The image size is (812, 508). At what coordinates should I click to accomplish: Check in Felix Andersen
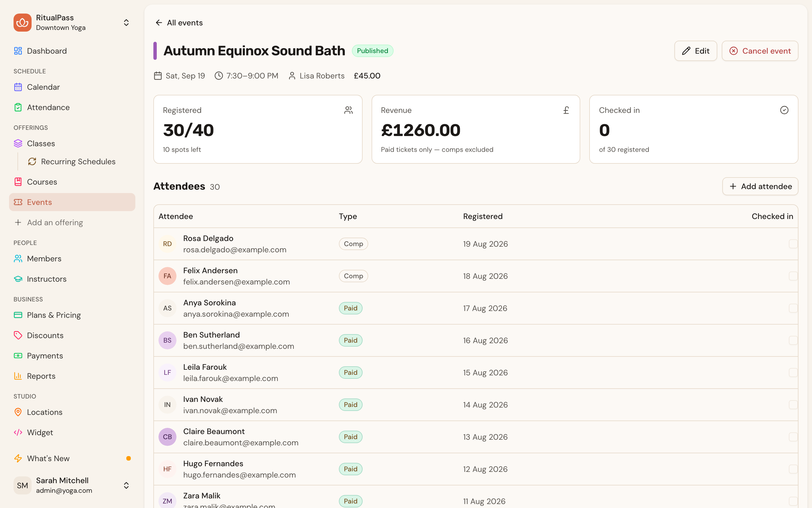[x=793, y=276]
